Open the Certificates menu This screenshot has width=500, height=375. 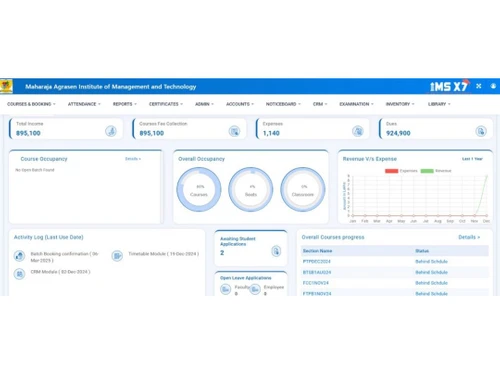166,104
